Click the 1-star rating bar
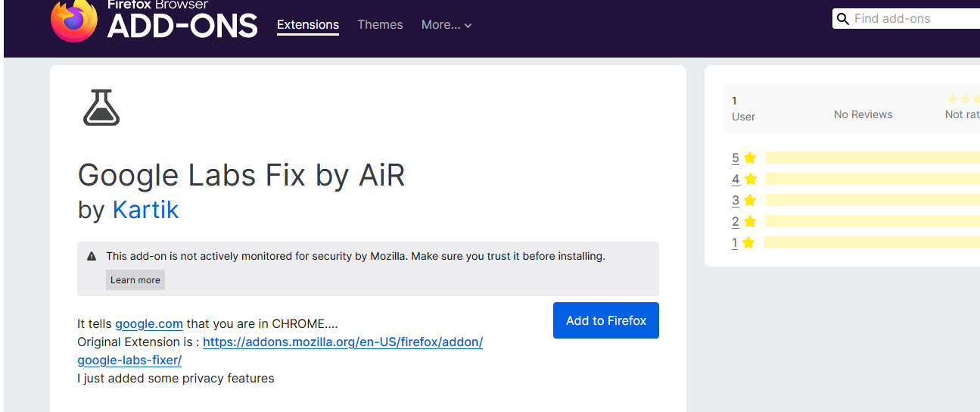Screen dimensions: 980x412 872,242
